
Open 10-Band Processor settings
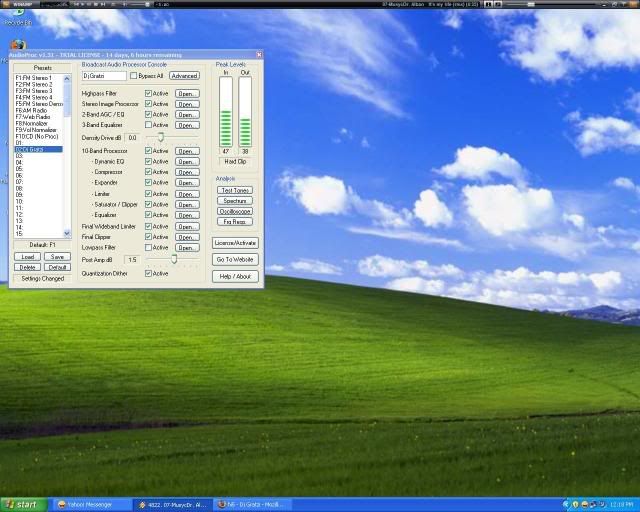187,151
